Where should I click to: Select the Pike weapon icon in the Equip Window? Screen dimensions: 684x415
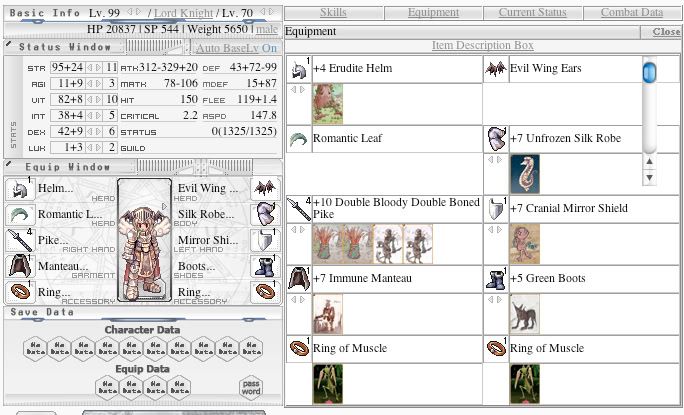pyautogui.click(x=19, y=240)
